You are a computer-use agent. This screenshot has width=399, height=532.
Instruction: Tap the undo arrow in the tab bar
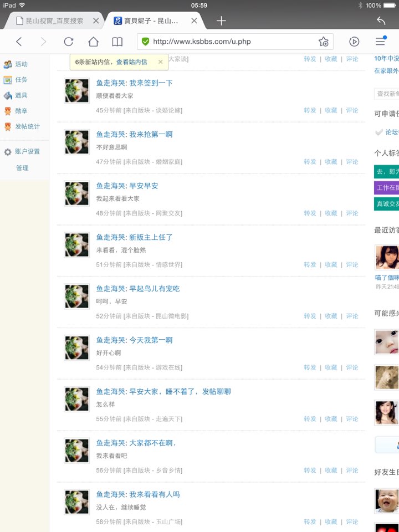pyautogui.click(x=381, y=21)
